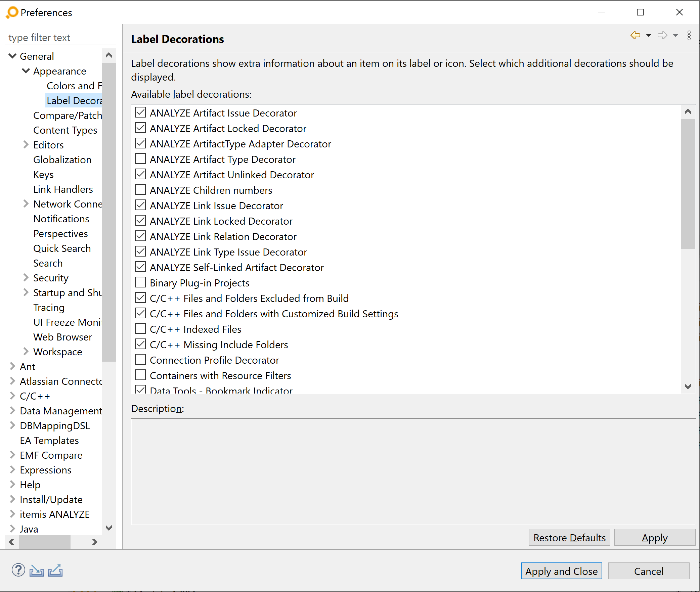Select C/C++ Files and Folders Excluded from Build
The width and height of the screenshot is (700, 592).
click(x=249, y=298)
